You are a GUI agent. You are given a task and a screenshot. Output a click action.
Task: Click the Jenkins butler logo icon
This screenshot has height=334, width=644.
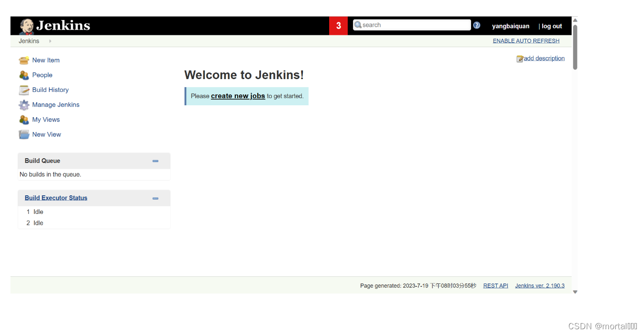click(x=27, y=26)
